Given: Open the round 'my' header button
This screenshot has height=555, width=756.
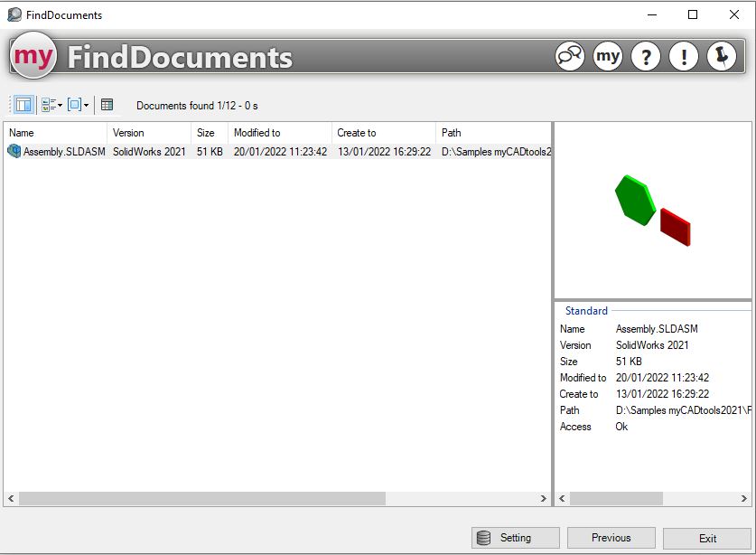Looking at the screenshot, I should click(608, 57).
